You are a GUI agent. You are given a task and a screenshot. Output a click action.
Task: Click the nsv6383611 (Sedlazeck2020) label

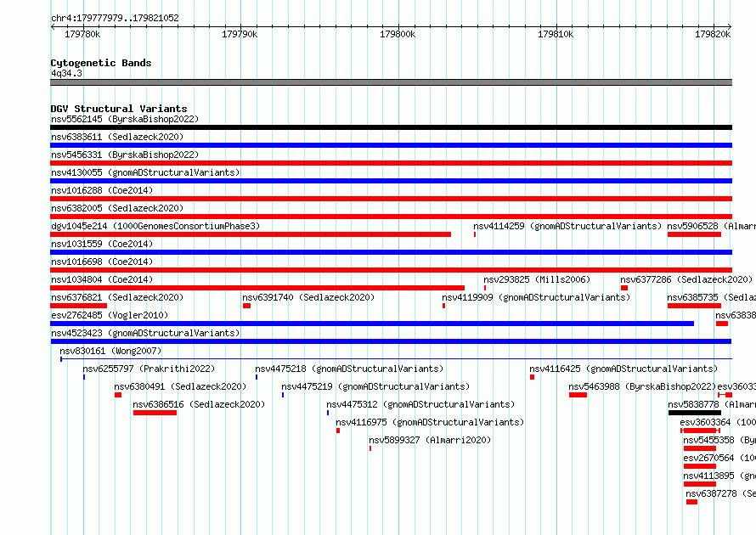(x=117, y=137)
